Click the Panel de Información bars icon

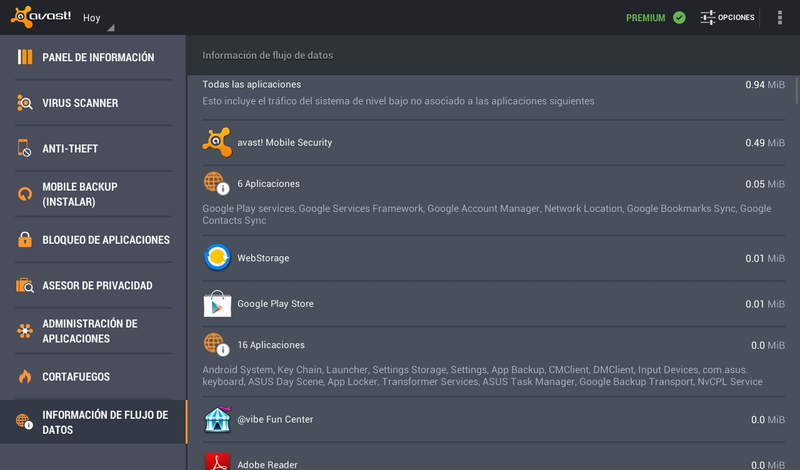25,57
